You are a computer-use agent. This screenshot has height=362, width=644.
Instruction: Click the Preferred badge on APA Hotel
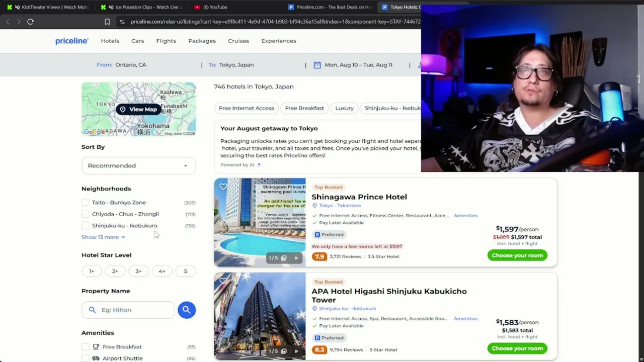tap(329, 338)
